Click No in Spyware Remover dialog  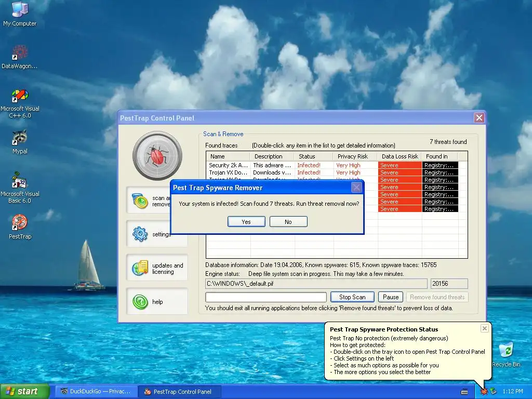point(288,221)
